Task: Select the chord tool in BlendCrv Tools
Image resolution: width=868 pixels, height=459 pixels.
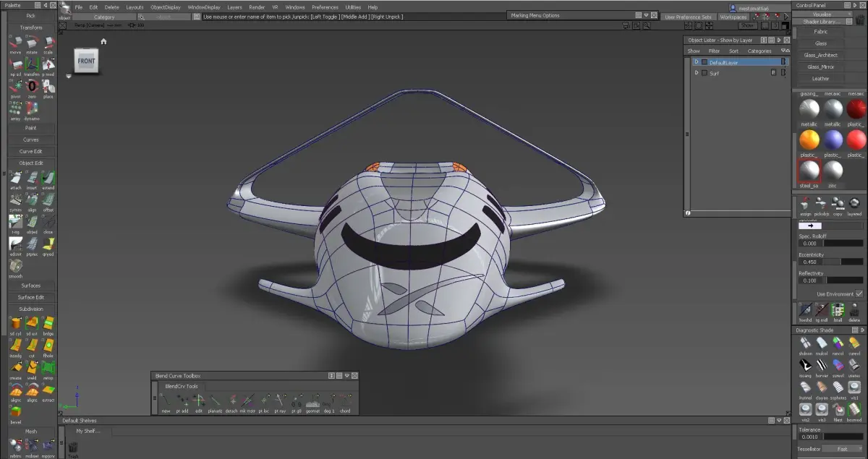Action: (346, 403)
